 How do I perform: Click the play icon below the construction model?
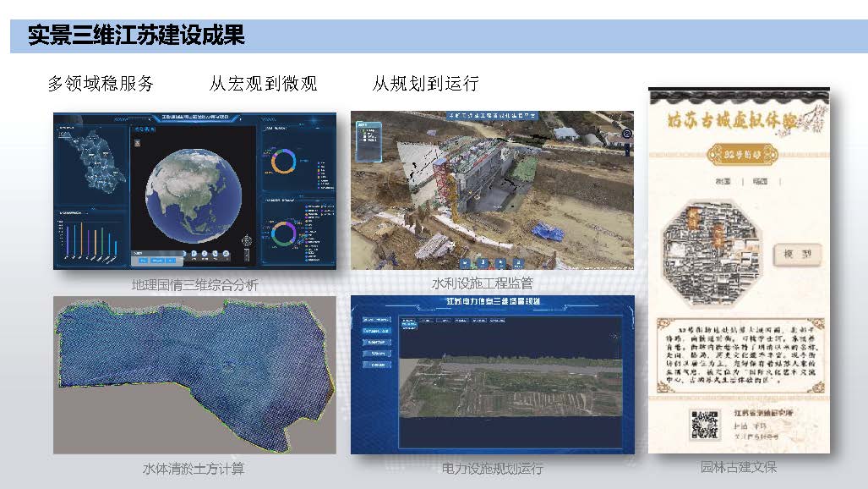(x=501, y=262)
